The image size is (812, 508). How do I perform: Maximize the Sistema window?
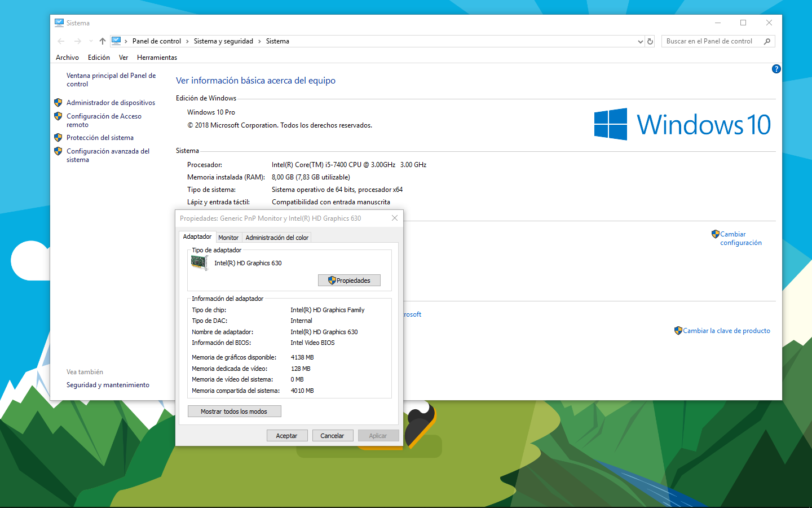pos(743,23)
